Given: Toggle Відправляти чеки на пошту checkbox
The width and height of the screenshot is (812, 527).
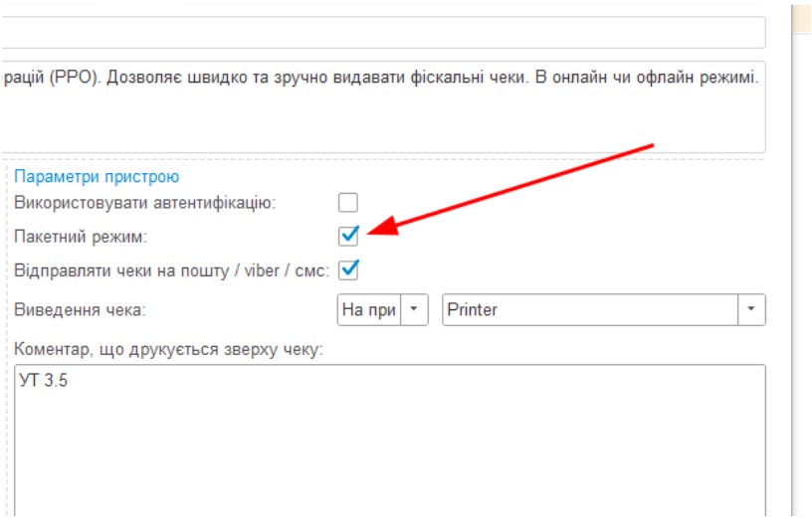Looking at the screenshot, I should click(x=348, y=269).
